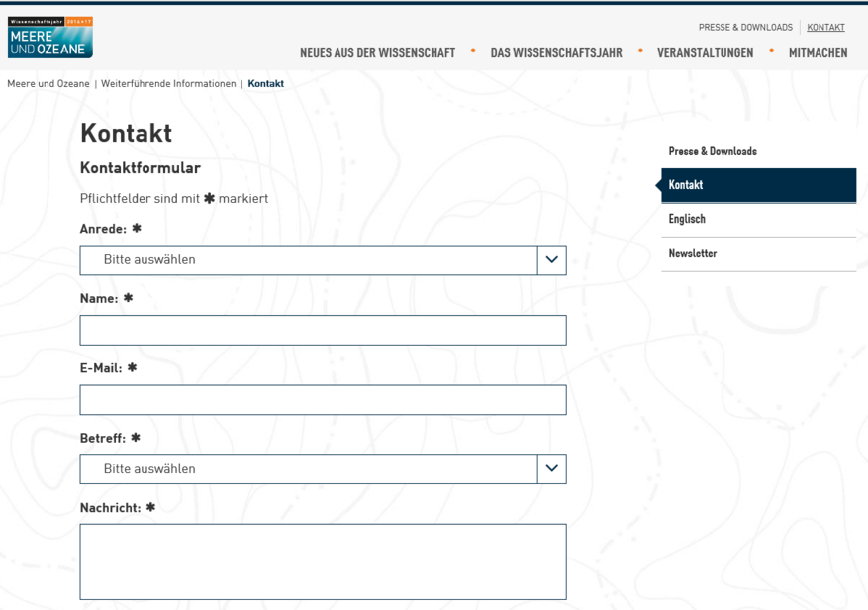
Task: Click into the E-Mail input field
Action: pyautogui.click(x=323, y=400)
